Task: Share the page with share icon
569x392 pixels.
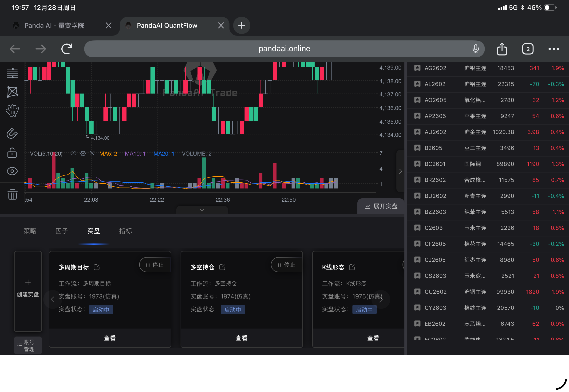Action: [x=502, y=49]
